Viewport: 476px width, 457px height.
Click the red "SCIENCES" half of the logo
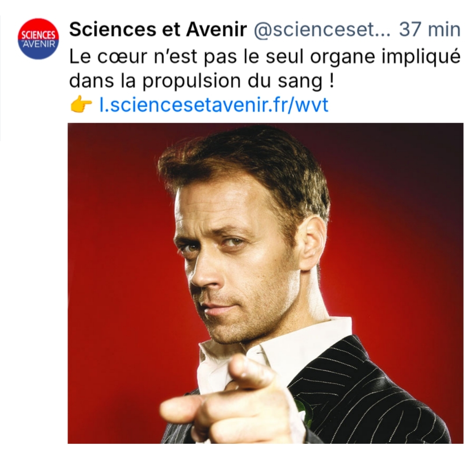[x=38, y=32]
